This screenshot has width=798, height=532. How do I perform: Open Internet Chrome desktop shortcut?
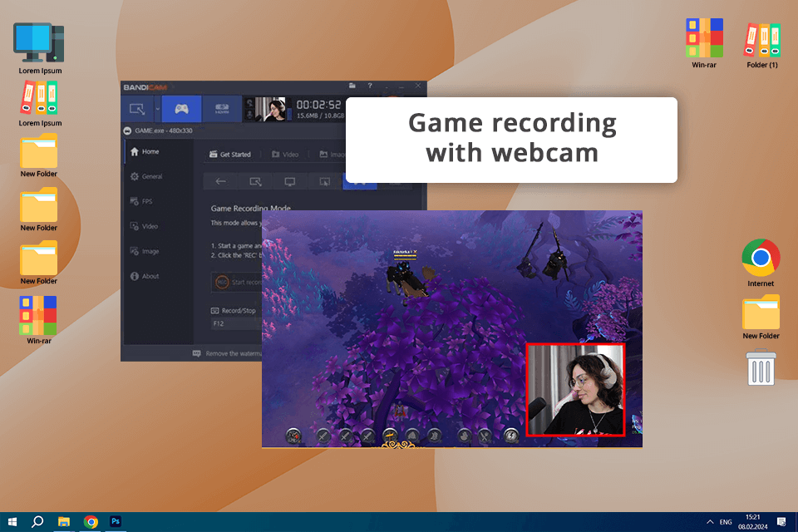[x=761, y=264]
